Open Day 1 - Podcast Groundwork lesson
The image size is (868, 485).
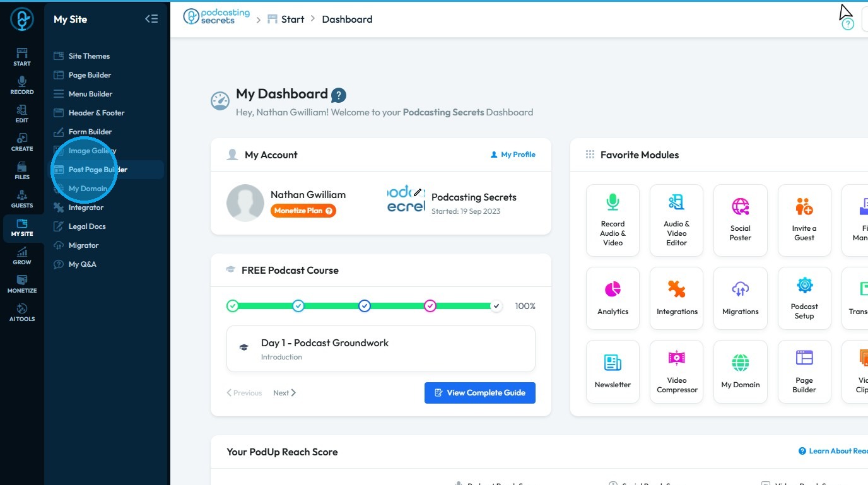(381, 349)
